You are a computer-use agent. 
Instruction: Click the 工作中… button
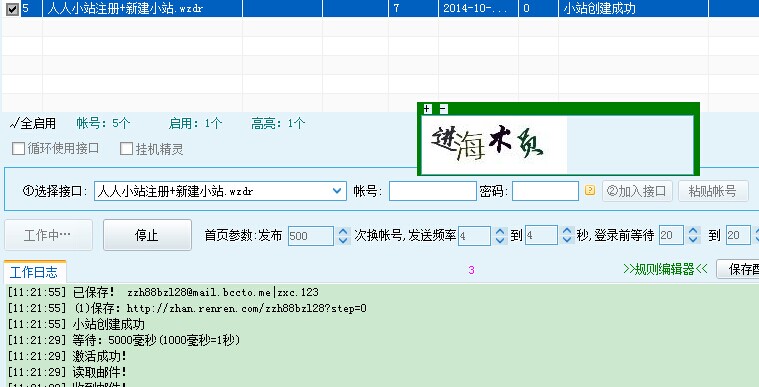(48, 235)
